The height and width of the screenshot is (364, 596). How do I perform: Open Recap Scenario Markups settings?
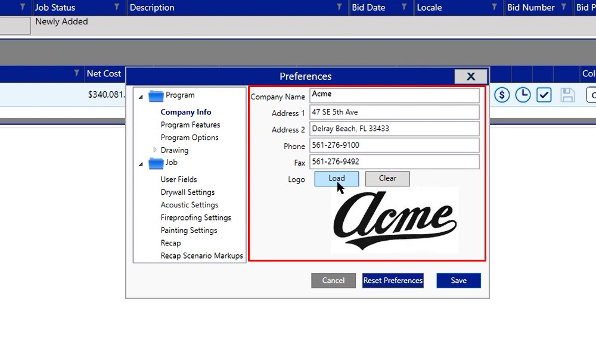(x=201, y=256)
